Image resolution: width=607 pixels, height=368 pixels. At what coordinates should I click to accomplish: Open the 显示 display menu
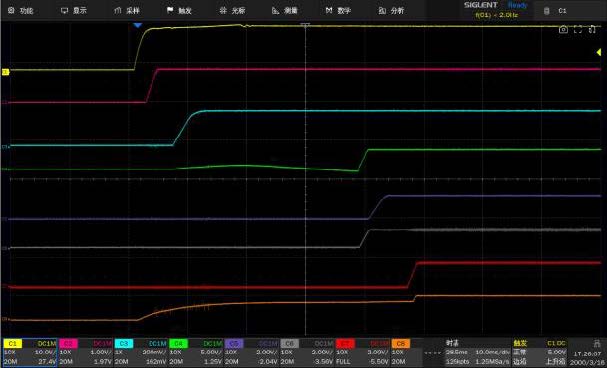74,10
